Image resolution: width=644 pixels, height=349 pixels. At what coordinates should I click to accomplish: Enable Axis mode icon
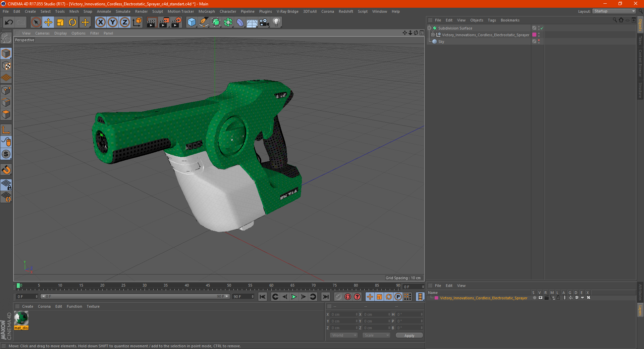[6, 130]
